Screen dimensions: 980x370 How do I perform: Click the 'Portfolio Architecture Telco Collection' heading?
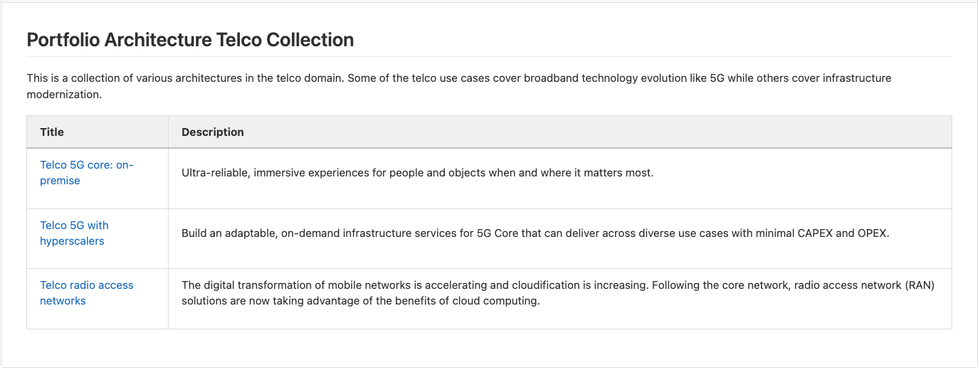(x=190, y=40)
